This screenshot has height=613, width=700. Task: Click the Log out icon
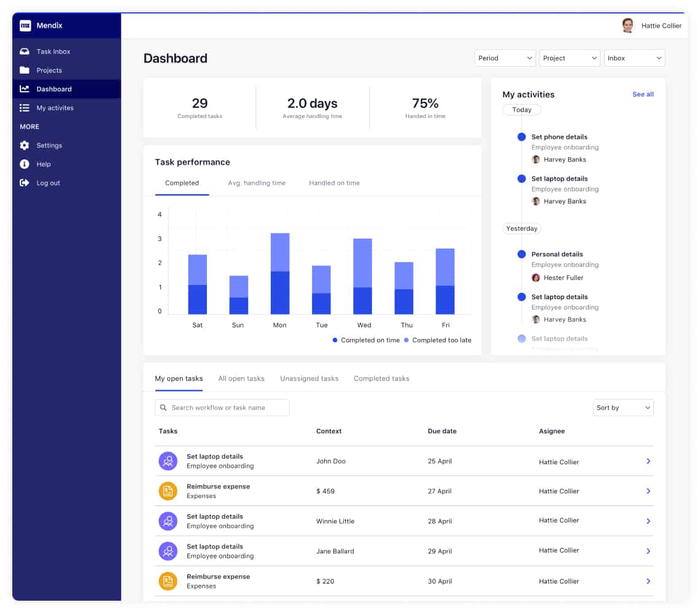25,183
